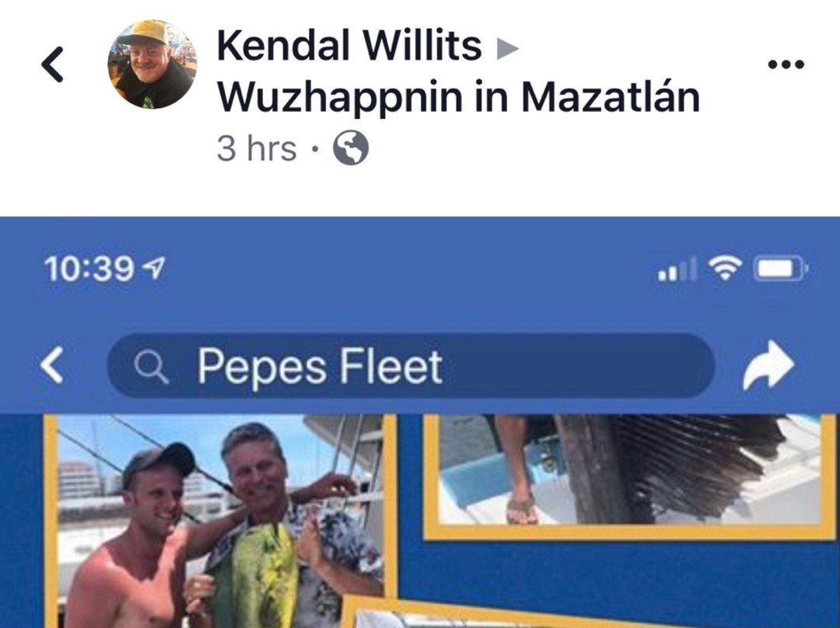The width and height of the screenshot is (840, 628).
Task: Tap the Wi-Fi status icon
Action: (x=725, y=267)
